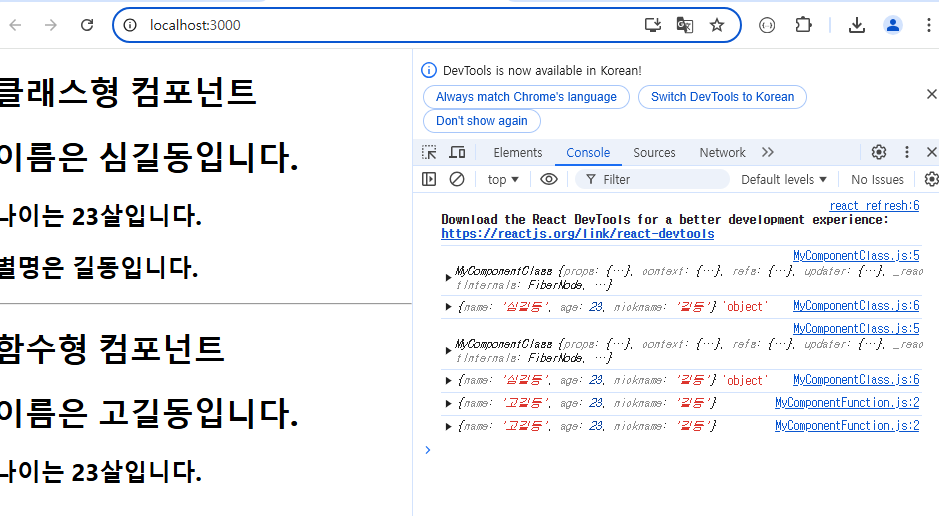The width and height of the screenshot is (939, 516).
Task: Open DevTools customize three-dot menu
Action: 907,152
